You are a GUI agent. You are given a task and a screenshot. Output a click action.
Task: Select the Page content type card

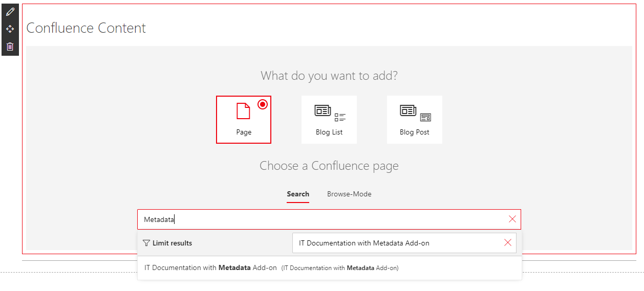pyautogui.click(x=244, y=120)
